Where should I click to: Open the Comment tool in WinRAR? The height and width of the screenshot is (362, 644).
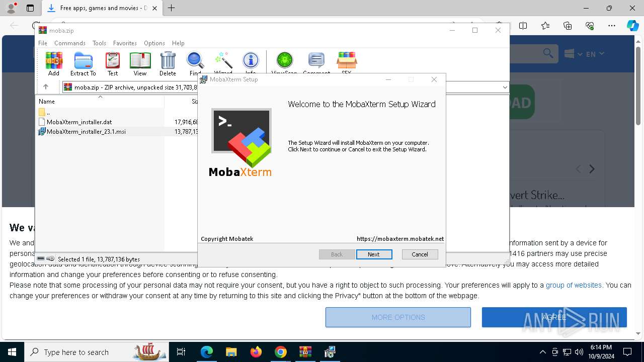click(316, 62)
